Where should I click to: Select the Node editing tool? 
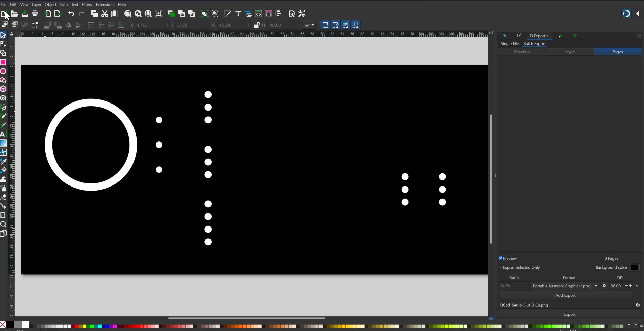coord(3,44)
